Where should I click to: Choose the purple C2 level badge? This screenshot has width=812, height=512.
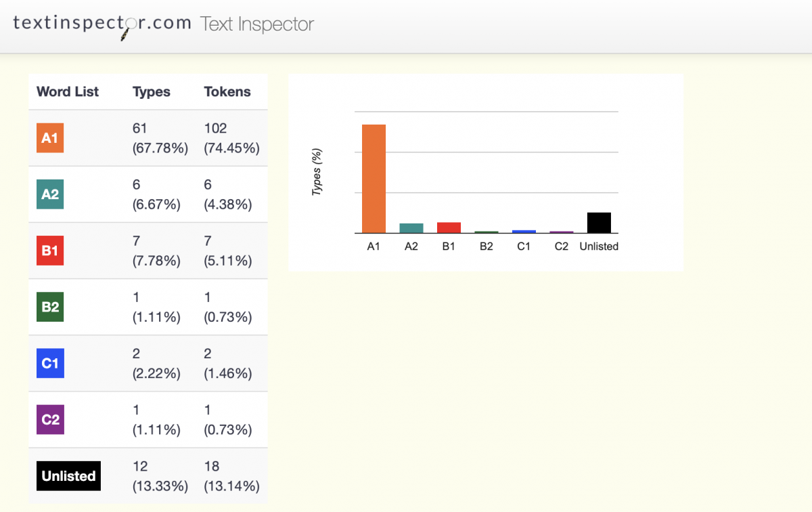click(50, 419)
